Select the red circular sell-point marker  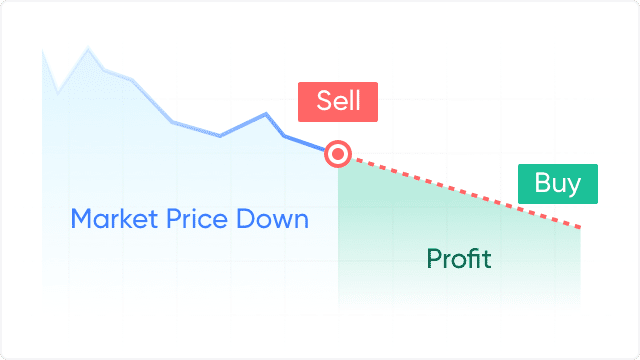[338, 154]
